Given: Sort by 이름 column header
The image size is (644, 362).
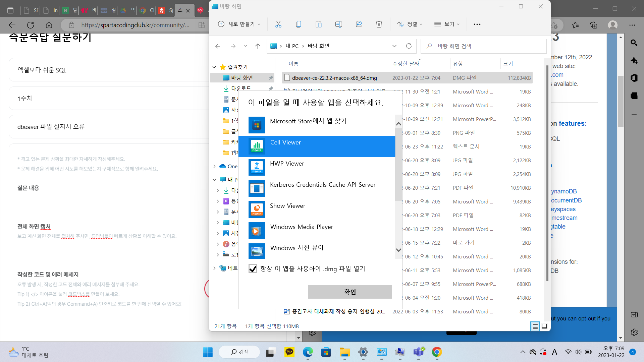Looking at the screenshot, I should click(x=293, y=64).
